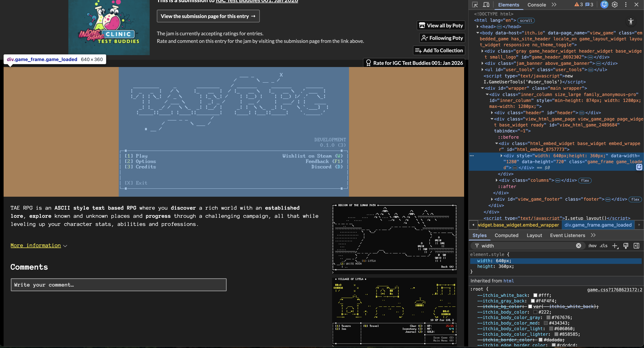644x348 pixels.
Task: Toggle device toolbar emulation icon
Action: click(x=486, y=5)
